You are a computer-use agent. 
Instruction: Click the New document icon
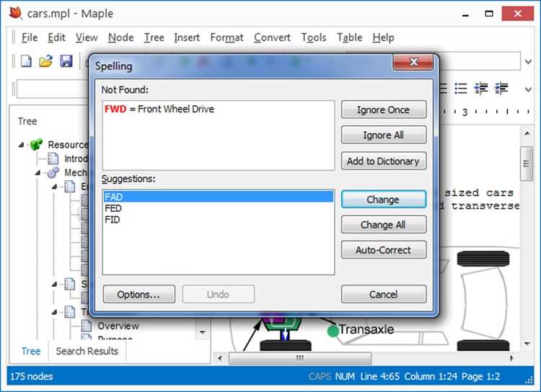[x=26, y=61]
